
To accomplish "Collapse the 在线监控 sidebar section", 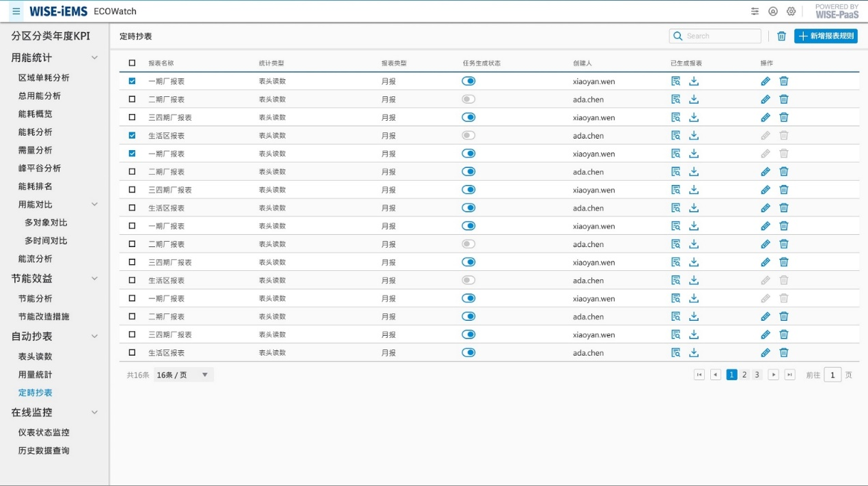I will tap(95, 412).
